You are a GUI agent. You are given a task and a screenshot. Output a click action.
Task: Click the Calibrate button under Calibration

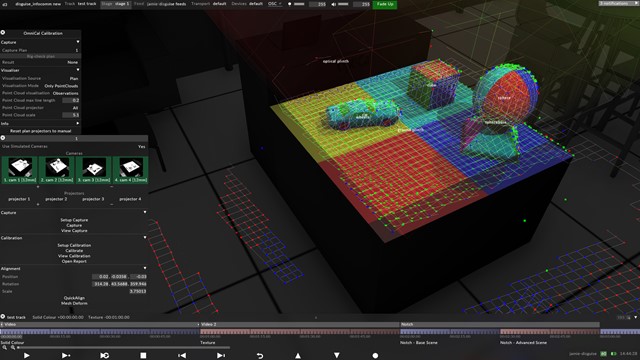click(74, 251)
